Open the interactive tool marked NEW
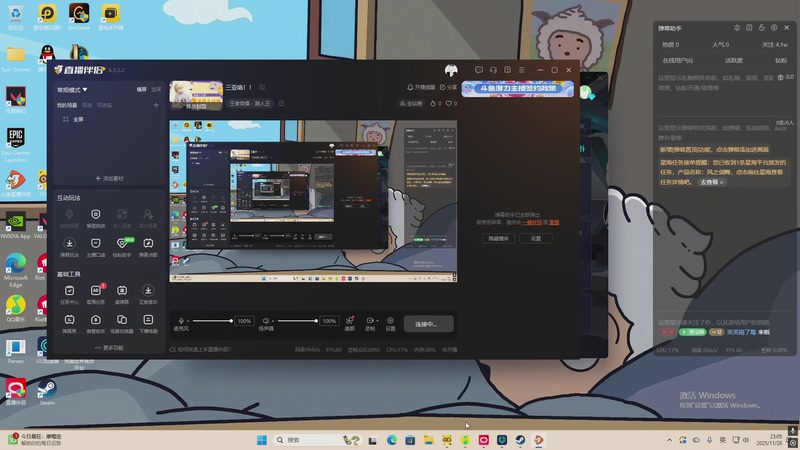800x450 pixels. (x=122, y=247)
